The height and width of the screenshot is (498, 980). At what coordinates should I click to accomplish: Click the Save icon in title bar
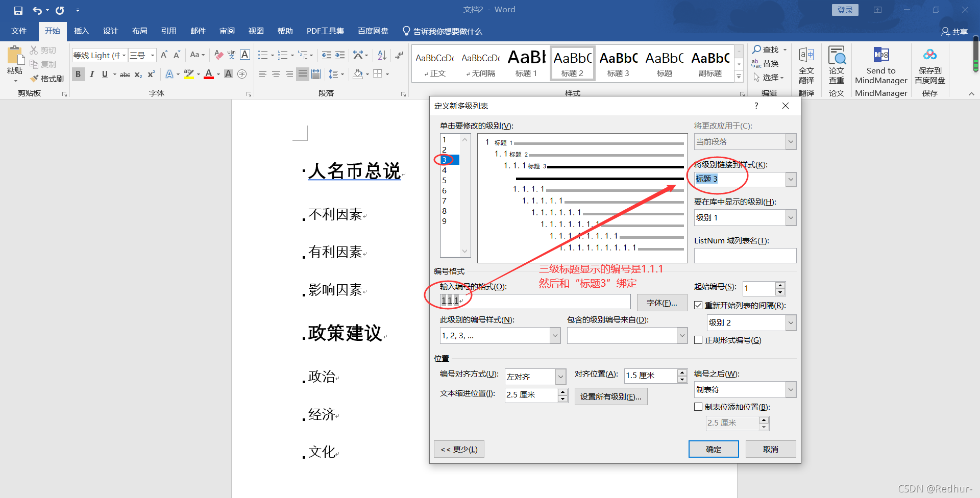pyautogui.click(x=18, y=10)
